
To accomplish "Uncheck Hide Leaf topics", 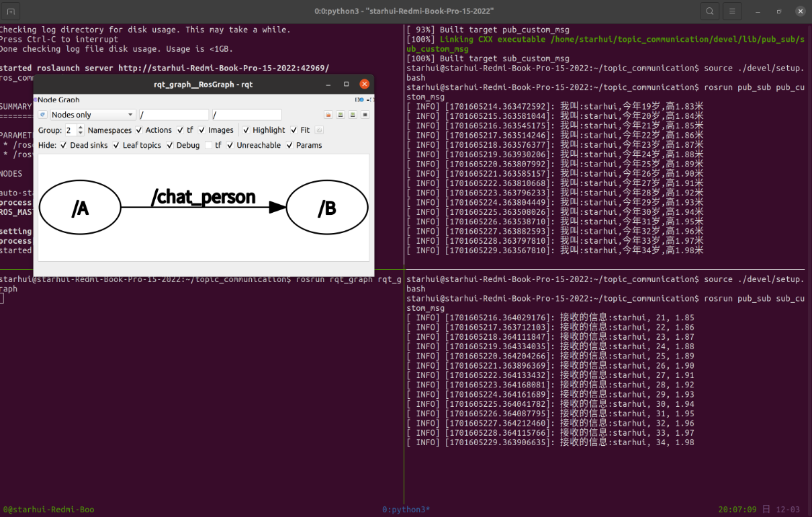I will coord(116,145).
